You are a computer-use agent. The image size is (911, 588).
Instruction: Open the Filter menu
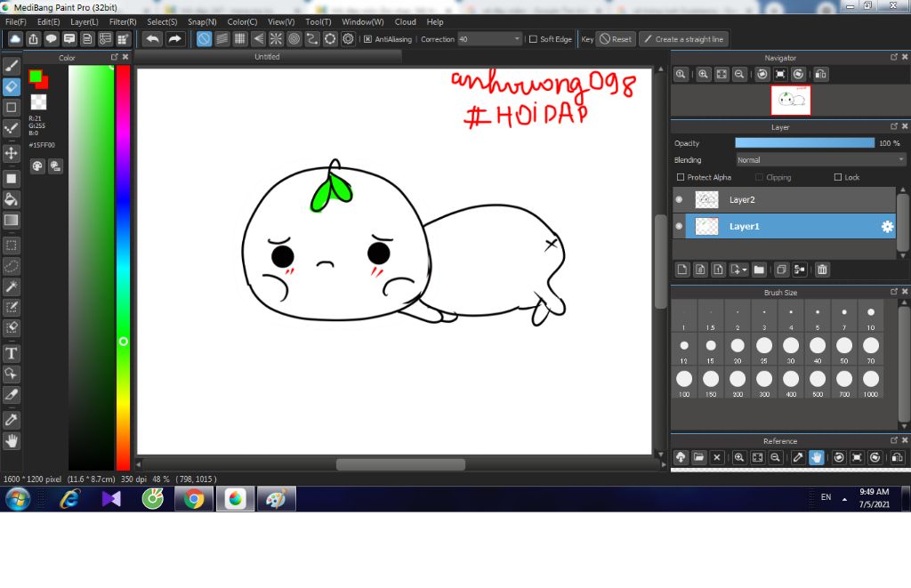[x=123, y=22]
